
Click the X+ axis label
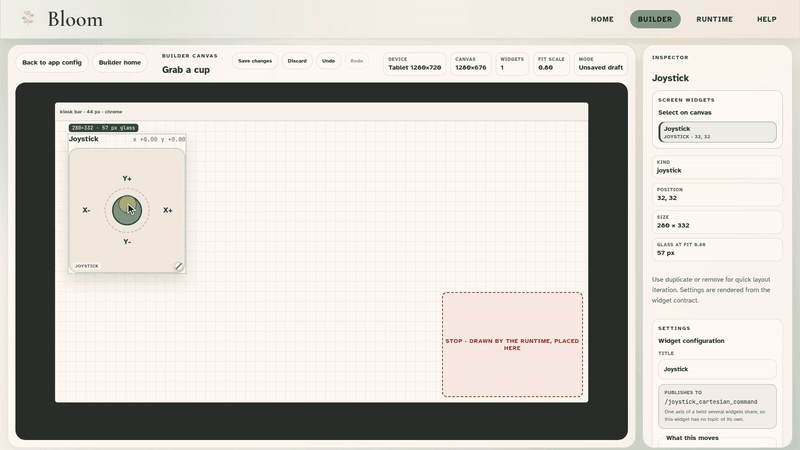[x=168, y=210]
